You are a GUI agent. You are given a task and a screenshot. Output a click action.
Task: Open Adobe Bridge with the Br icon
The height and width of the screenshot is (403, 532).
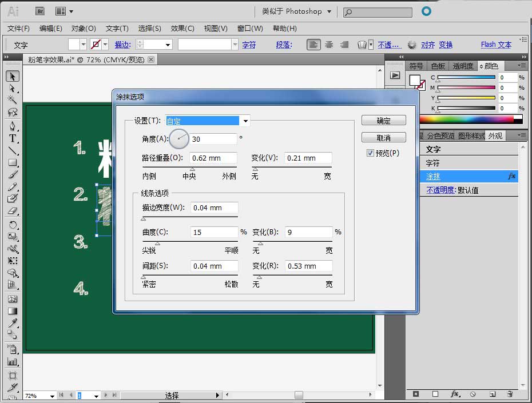[40, 10]
